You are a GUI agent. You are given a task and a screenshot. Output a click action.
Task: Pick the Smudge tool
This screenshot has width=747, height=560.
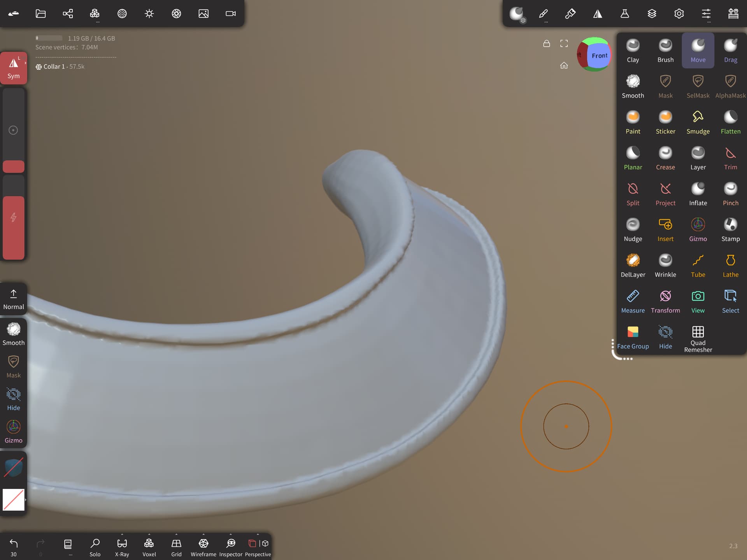pos(698,122)
